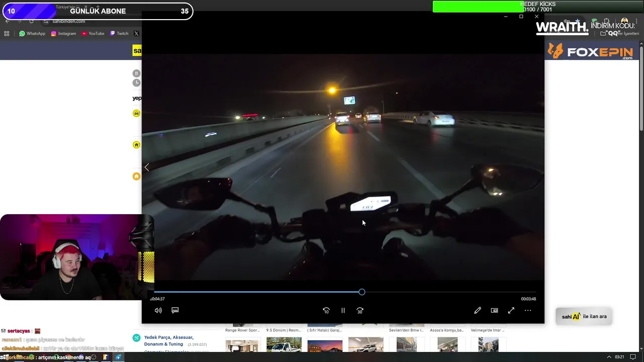Open the sunset building listing thumbnail
644x362 pixels.
[325, 345]
